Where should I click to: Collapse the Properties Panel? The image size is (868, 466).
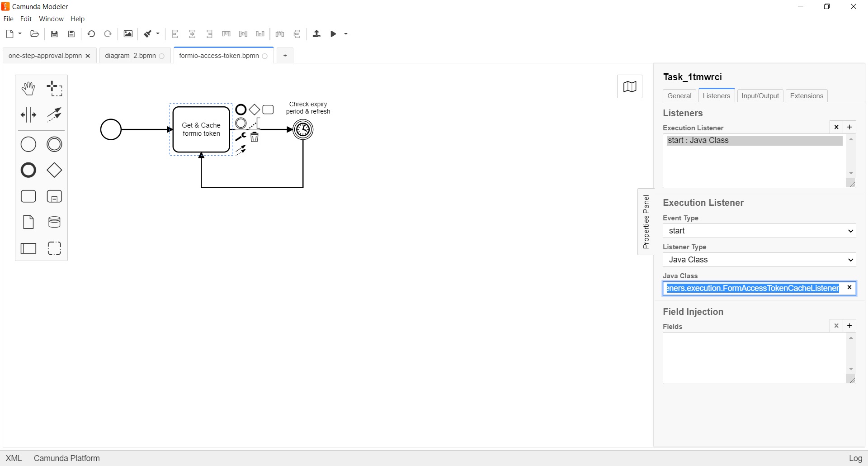646,222
